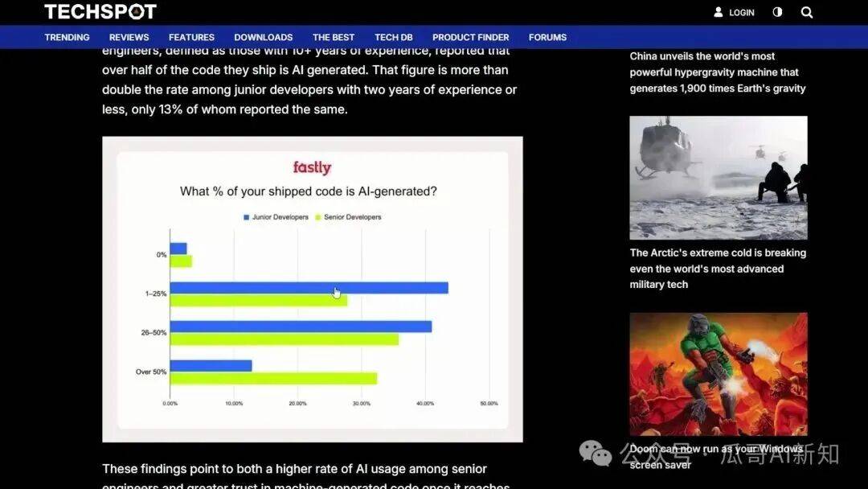Go to the Reviews section
This screenshot has width=868, height=489.
[129, 37]
